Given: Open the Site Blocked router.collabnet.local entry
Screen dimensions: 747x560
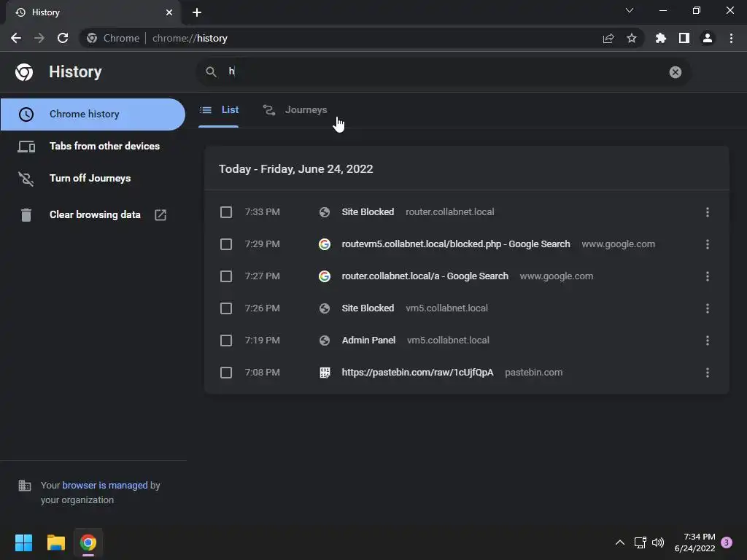Looking at the screenshot, I should click(368, 212).
